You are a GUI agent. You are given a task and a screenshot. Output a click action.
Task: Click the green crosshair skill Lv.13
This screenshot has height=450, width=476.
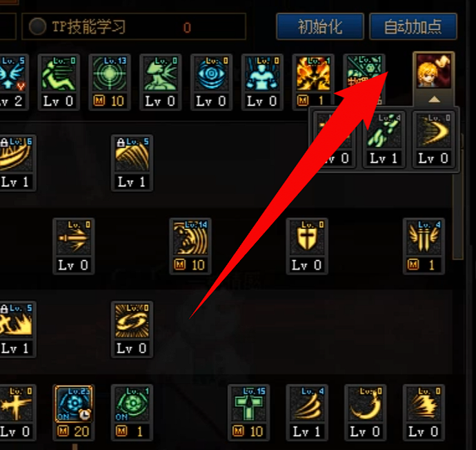[110, 74]
